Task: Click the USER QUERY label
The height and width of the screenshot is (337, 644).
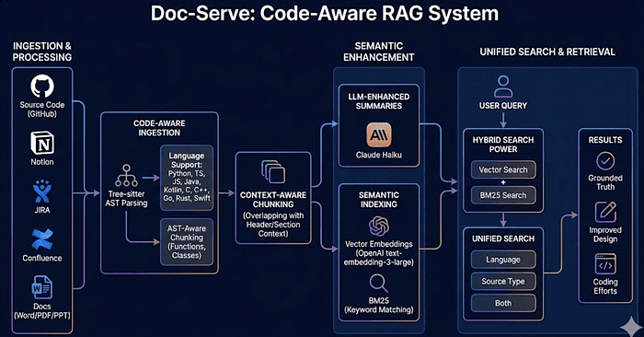Action: (x=503, y=106)
